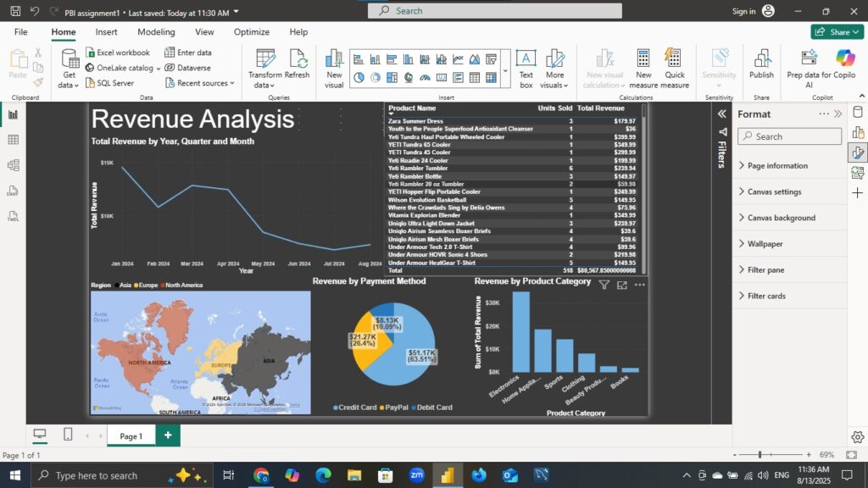This screenshot has height=488, width=868.
Task: Insert a treemap visual
Action: pyautogui.click(x=392, y=77)
